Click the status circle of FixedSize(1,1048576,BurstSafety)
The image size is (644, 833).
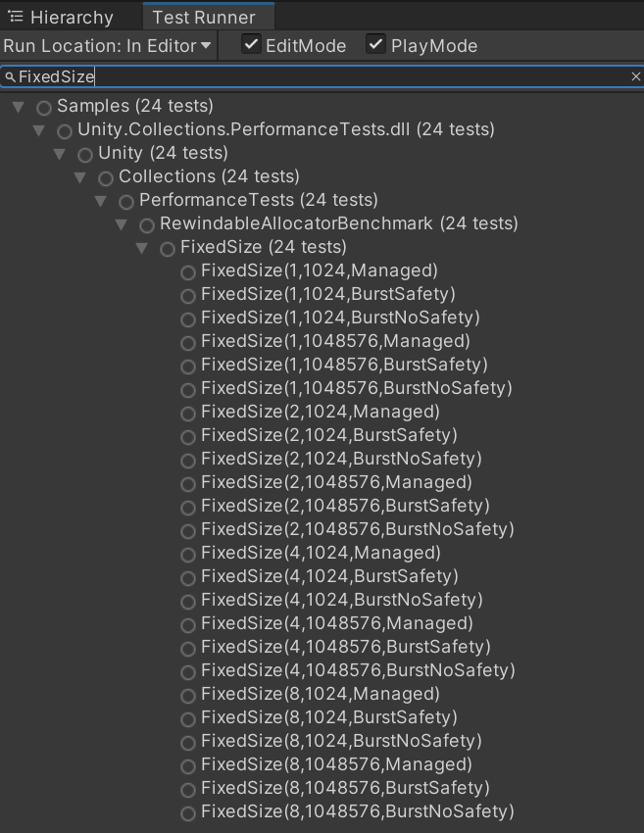(186, 365)
